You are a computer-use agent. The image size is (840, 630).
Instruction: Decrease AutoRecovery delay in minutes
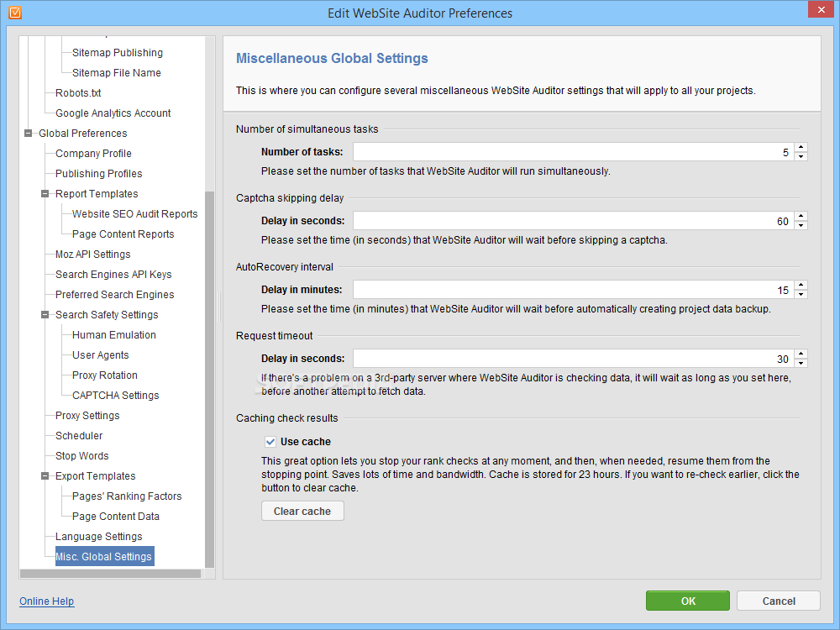pos(801,294)
